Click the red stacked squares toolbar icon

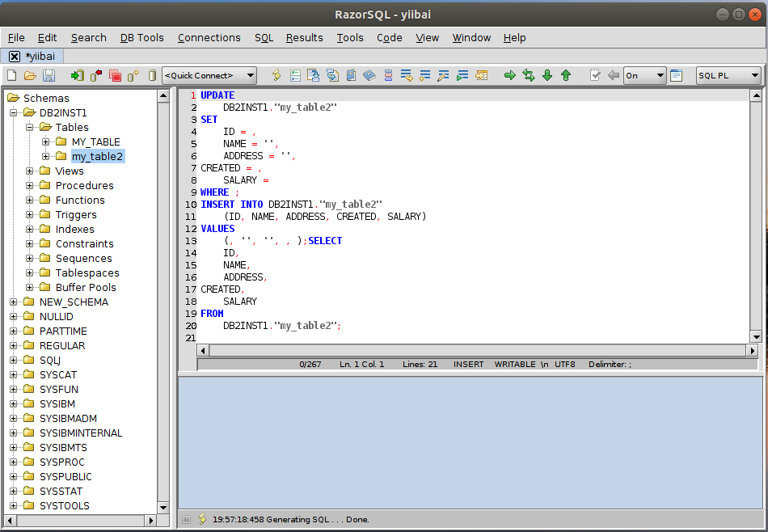click(x=115, y=75)
